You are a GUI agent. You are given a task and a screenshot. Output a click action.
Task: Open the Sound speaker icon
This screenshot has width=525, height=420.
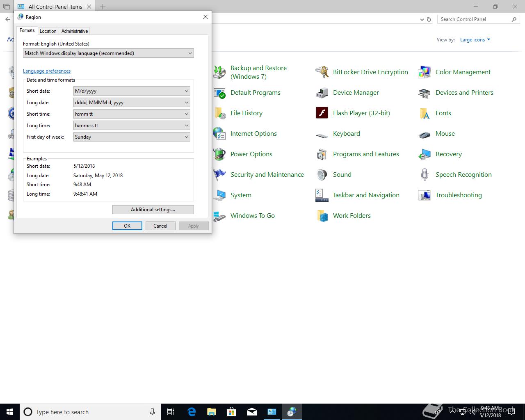tap(322, 175)
